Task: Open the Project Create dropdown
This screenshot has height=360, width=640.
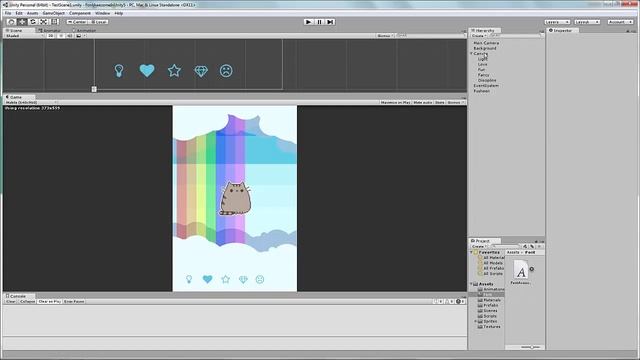Action: pyautogui.click(x=479, y=247)
